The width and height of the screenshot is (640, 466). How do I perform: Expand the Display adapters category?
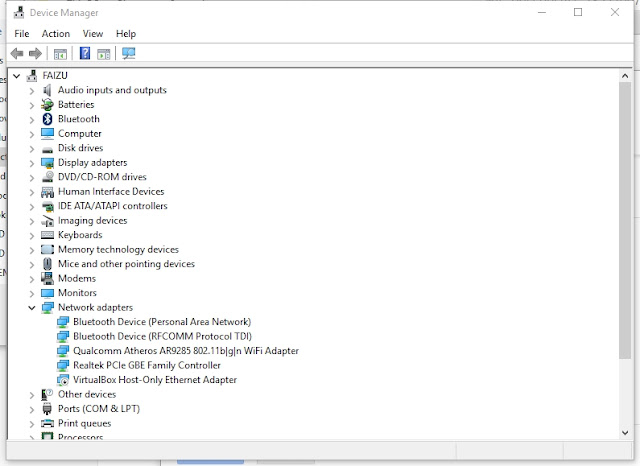[32, 163]
